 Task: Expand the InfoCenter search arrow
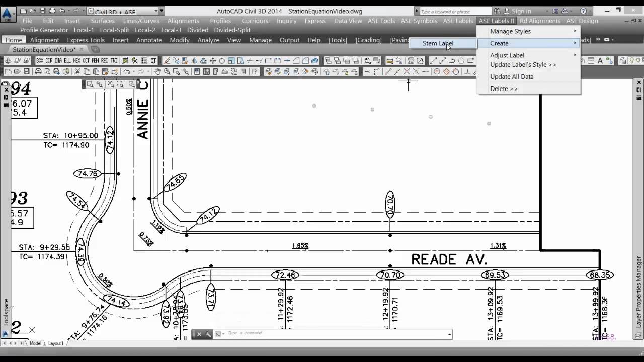pos(417,11)
